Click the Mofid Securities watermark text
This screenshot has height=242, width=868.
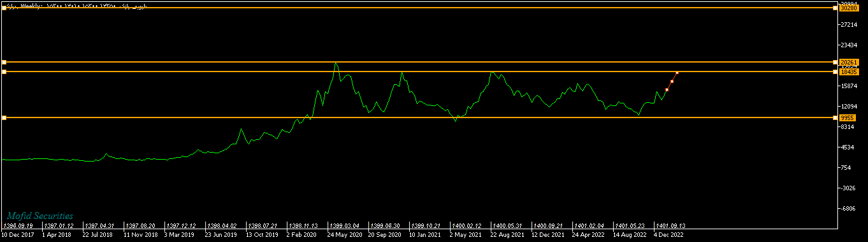[x=40, y=216]
